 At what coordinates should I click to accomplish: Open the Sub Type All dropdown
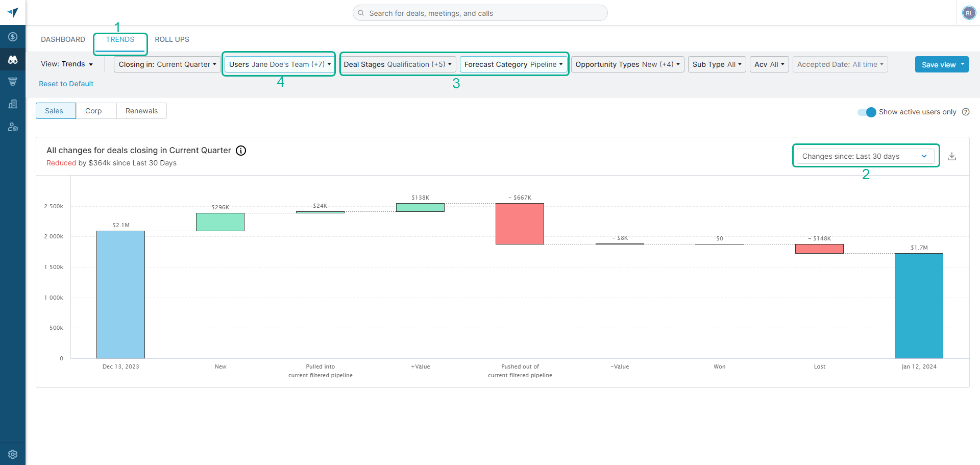tap(717, 64)
